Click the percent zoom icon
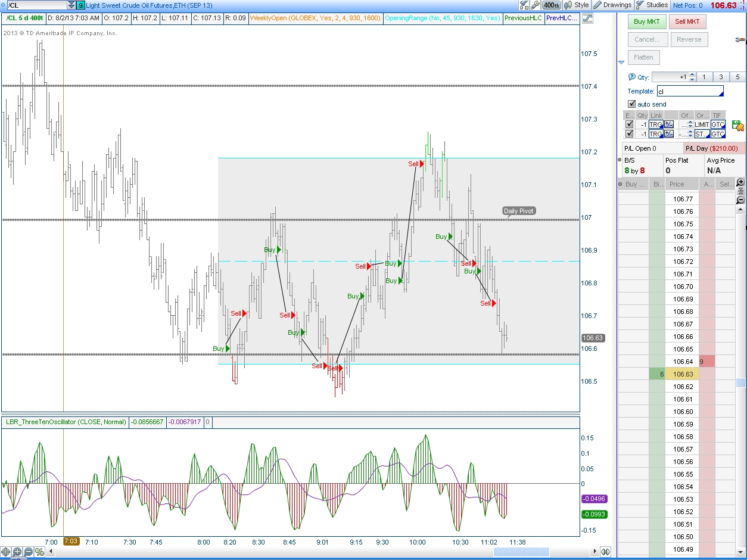 tap(39, 552)
